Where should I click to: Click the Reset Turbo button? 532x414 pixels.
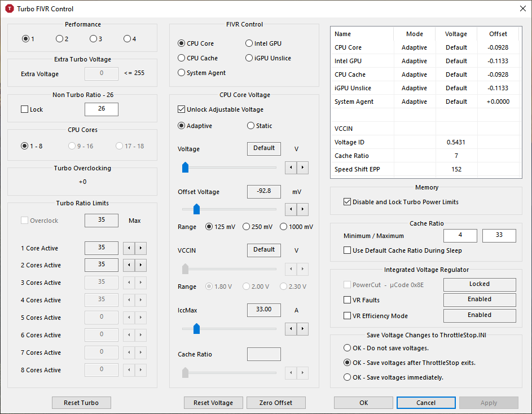pos(81,403)
